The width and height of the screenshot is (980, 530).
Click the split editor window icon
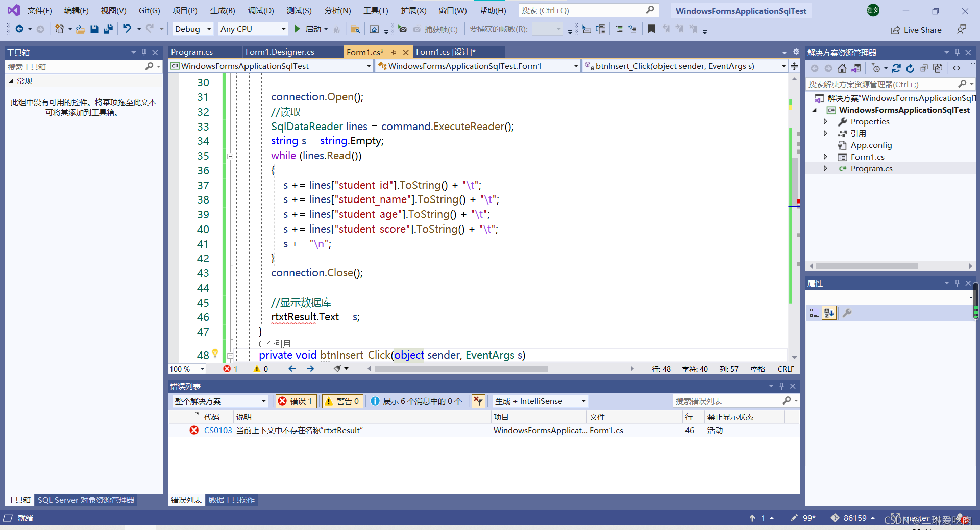[794, 66]
